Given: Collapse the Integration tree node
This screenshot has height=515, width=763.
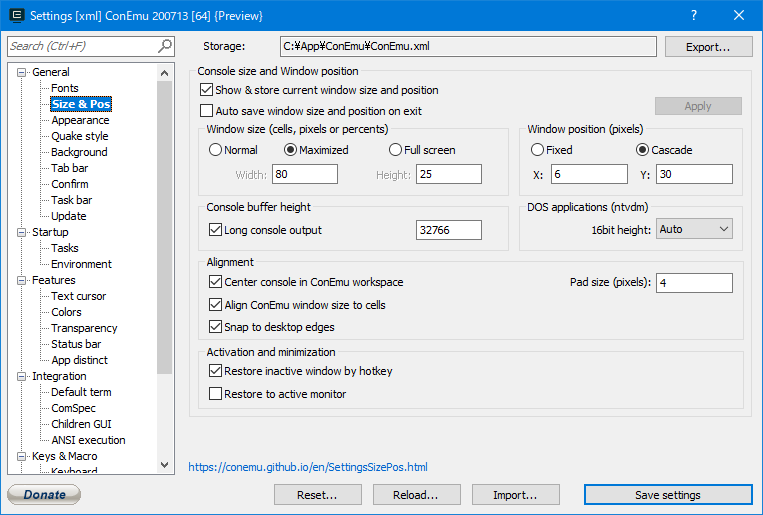Looking at the screenshot, I should click(21, 377).
